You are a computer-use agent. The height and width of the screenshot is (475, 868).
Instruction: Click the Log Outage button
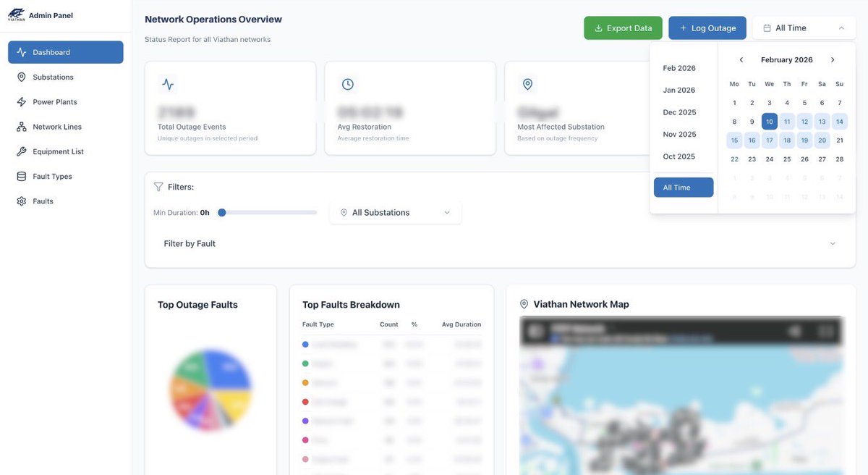pyautogui.click(x=707, y=28)
